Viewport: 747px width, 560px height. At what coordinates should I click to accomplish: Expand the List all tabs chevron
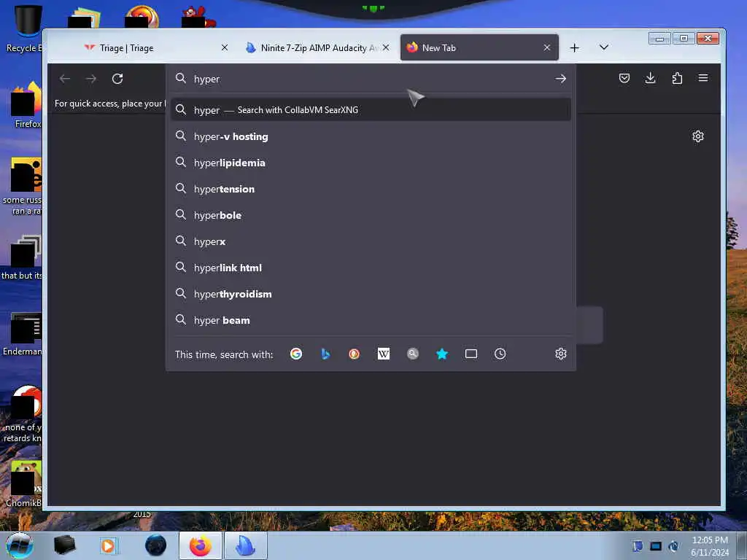point(603,47)
